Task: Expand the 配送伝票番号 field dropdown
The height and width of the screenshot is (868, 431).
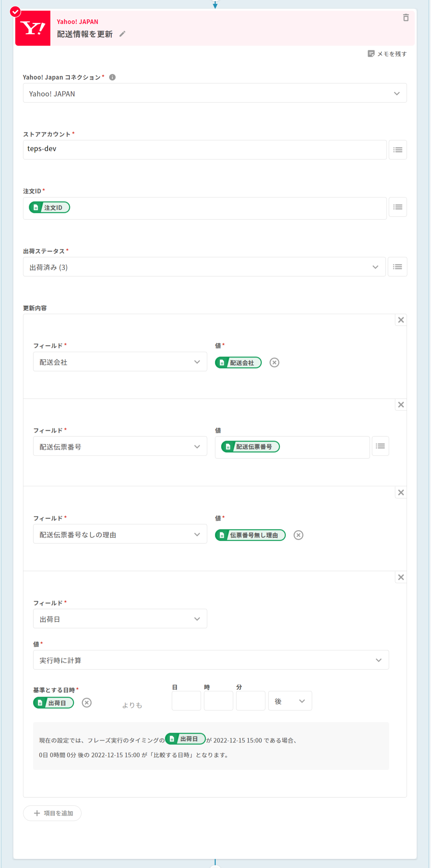Action: tap(120, 447)
